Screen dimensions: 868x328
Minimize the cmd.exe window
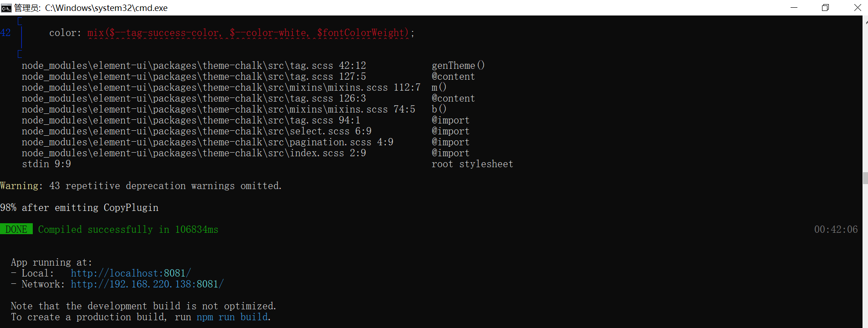[794, 8]
